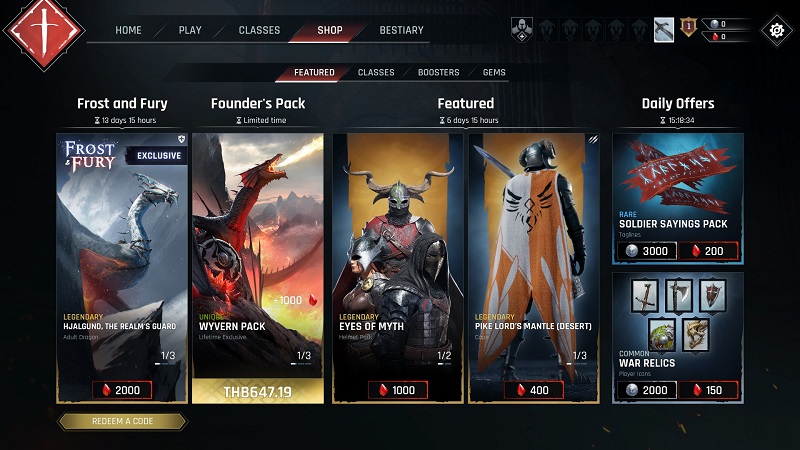Switch to the Bestiary tab
Image resolution: width=800 pixels, height=450 pixels.
coord(402,30)
